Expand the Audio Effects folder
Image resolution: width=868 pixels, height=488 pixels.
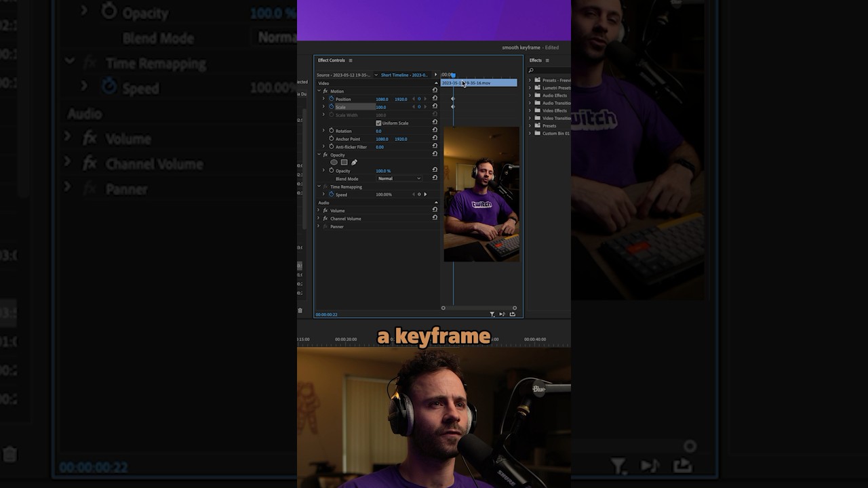click(530, 96)
